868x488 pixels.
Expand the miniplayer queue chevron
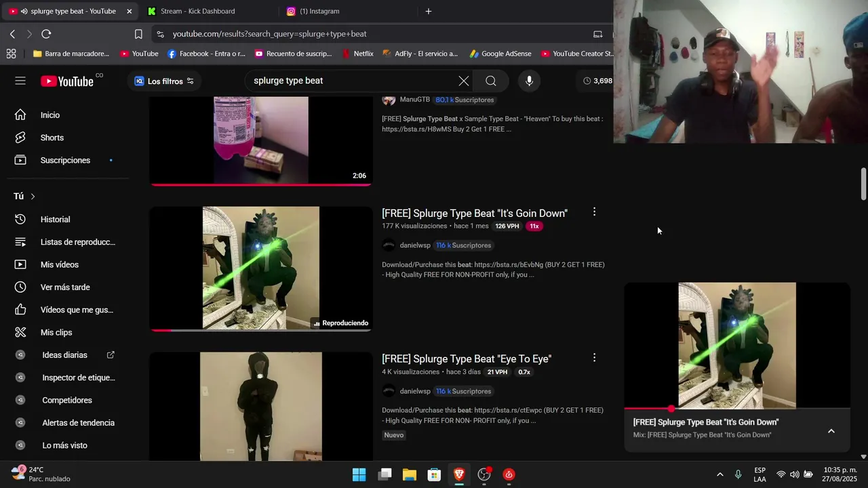pyautogui.click(x=831, y=431)
